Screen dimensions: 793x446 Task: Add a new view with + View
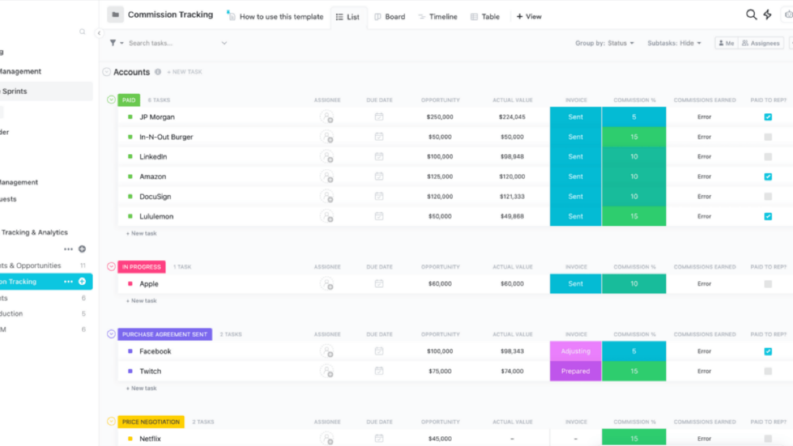point(529,17)
